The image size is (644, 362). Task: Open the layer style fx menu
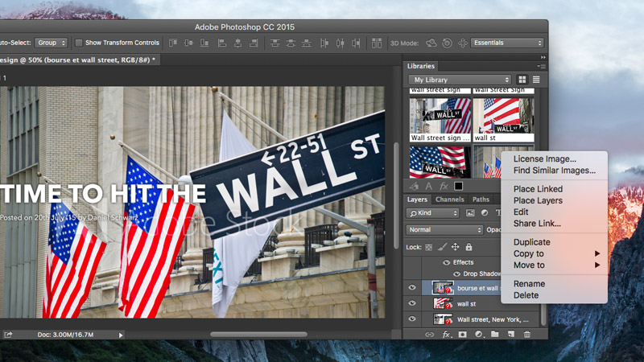(x=446, y=335)
